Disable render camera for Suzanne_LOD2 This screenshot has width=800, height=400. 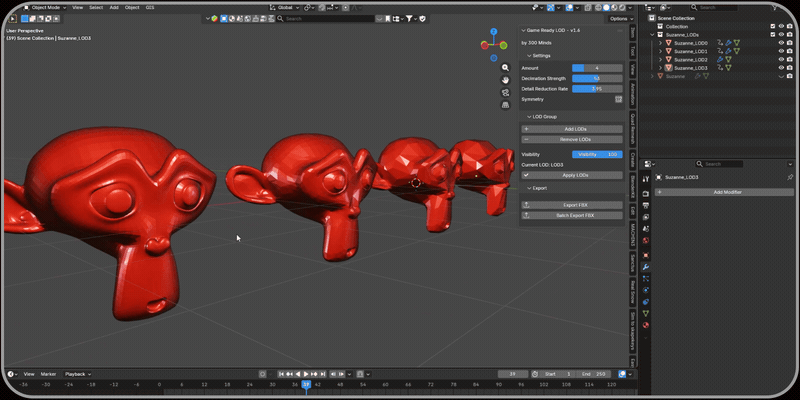[x=789, y=59]
